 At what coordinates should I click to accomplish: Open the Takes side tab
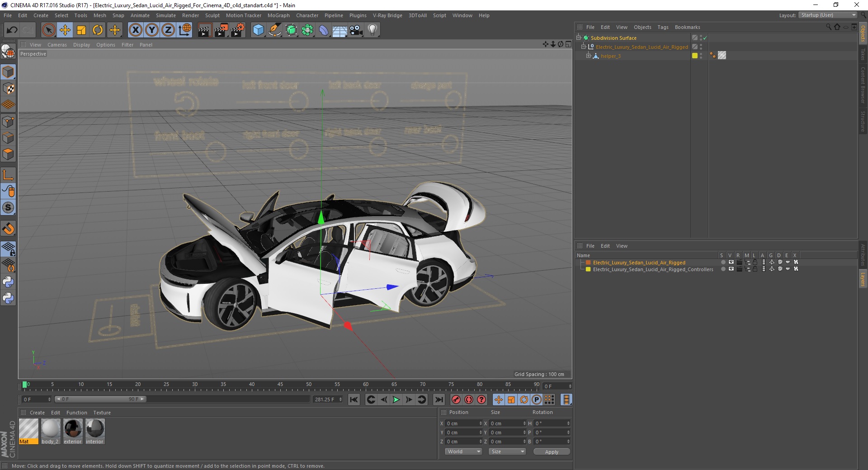[863, 54]
